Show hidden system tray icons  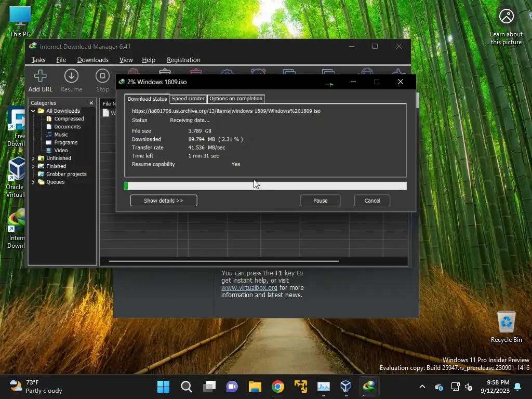422,387
